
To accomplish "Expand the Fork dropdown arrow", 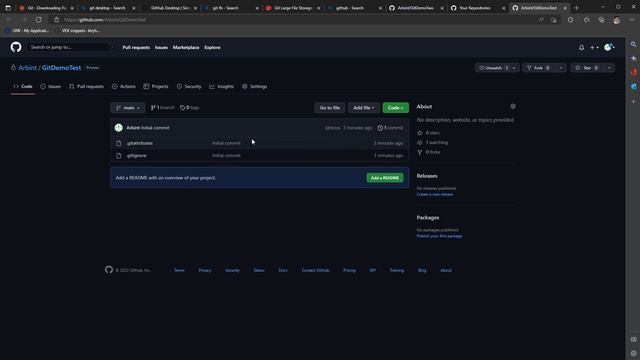I will (x=561, y=68).
